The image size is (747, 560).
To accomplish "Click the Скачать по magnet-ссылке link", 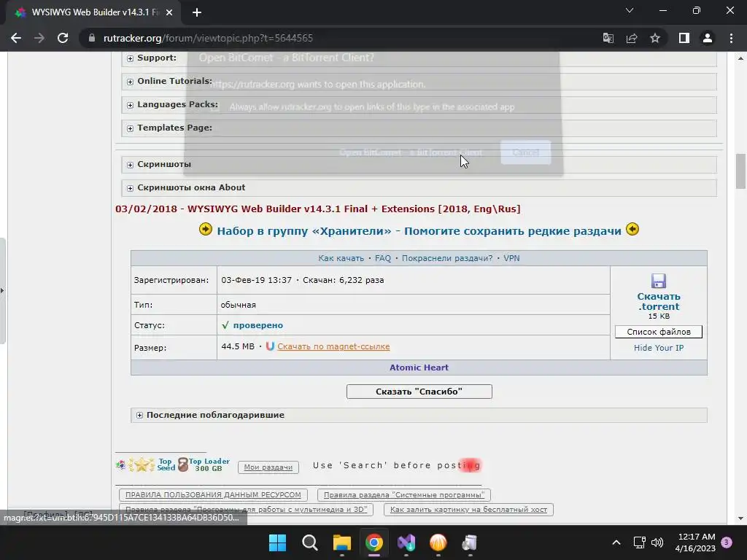I will click(333, 346).
